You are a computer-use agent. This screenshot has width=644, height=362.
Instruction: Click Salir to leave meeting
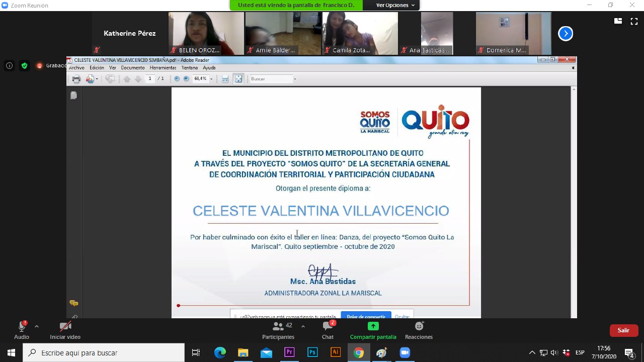click(624, 330)
